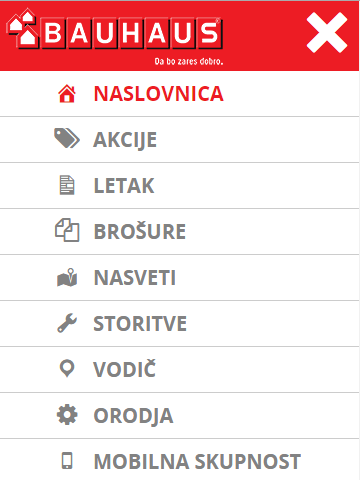Open the Brošure menu entry
This screenshot has width=360, height=480.
[x=179, y=232]
